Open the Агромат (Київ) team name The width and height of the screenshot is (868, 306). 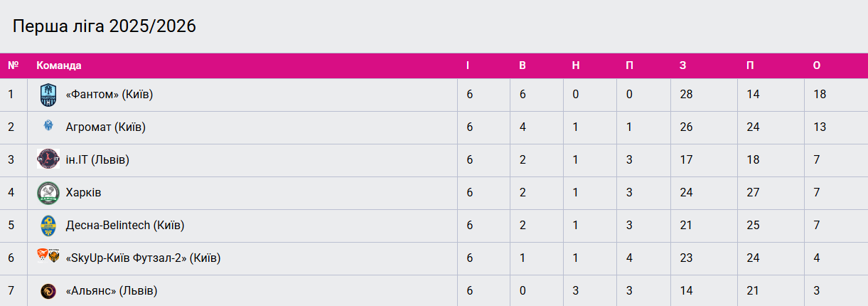106,127
